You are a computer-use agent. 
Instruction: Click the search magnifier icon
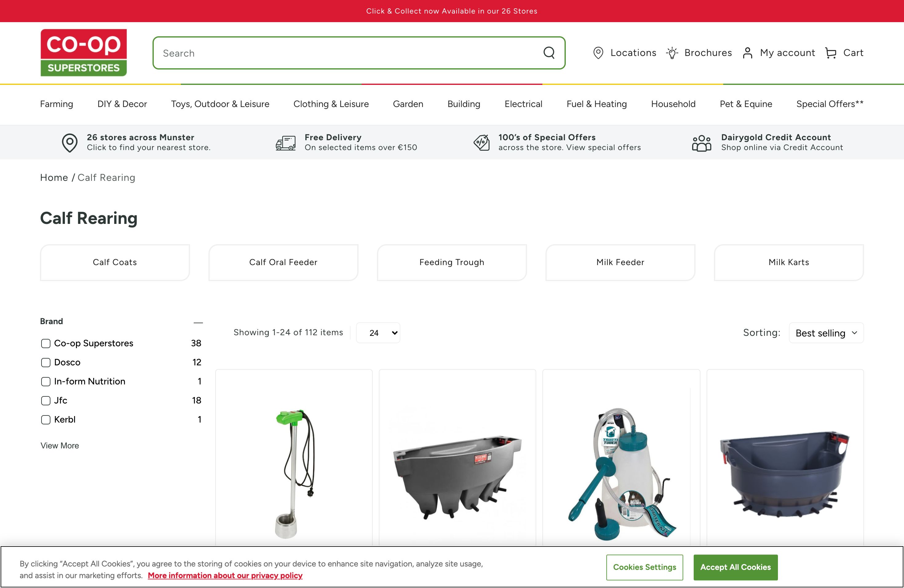click(x=549, y=53)
